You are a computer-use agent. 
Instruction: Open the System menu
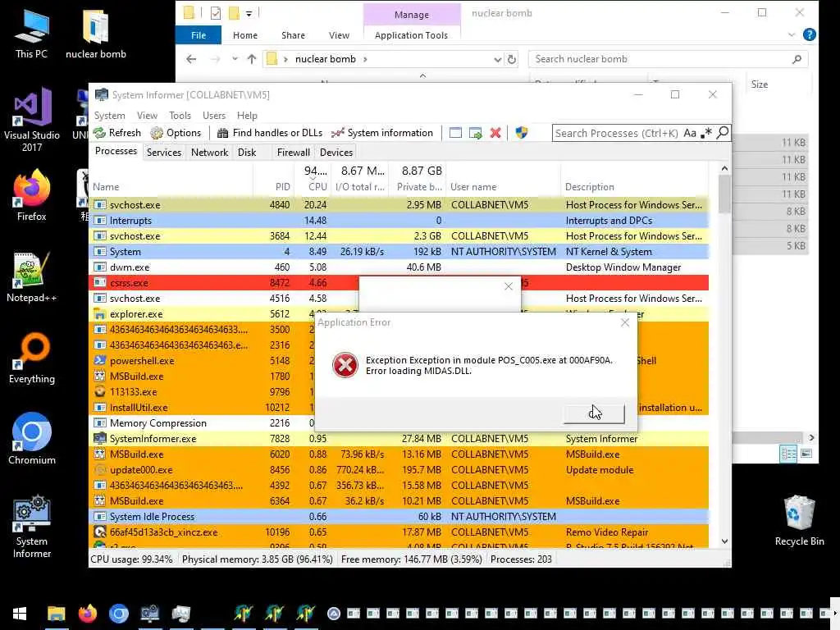[110, 116]
